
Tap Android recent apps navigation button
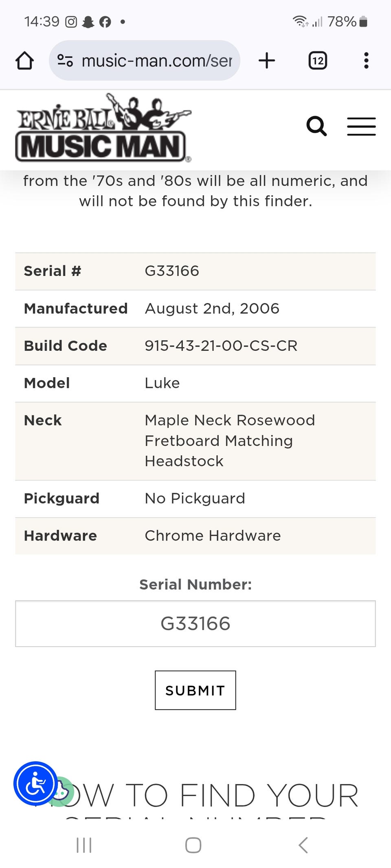point(84,845)
